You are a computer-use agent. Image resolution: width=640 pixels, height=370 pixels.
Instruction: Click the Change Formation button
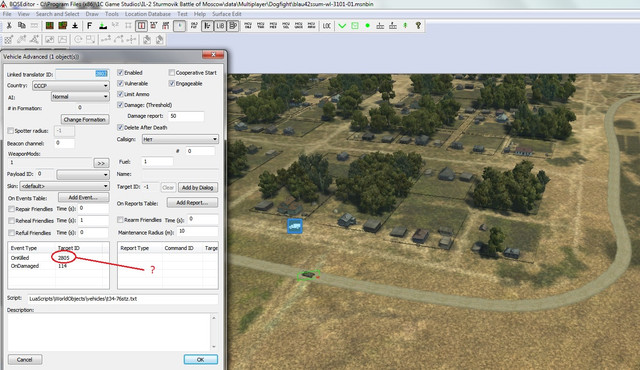click(x=84, y=120)
